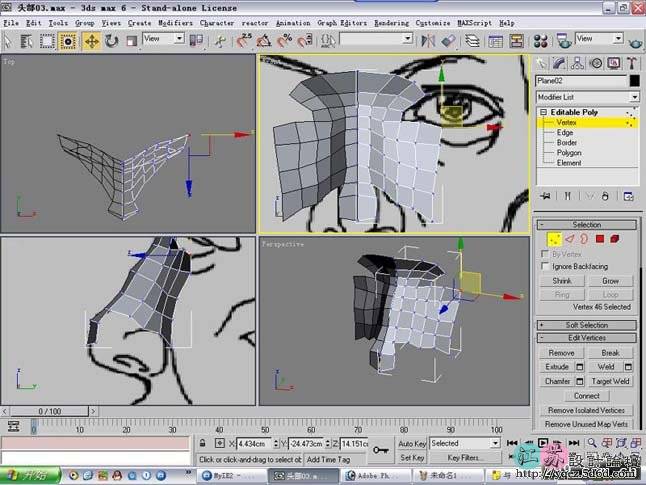The image size is (646, 485).
Task: Switch to the Create command panel tab
Action: [x=541, y=63]
